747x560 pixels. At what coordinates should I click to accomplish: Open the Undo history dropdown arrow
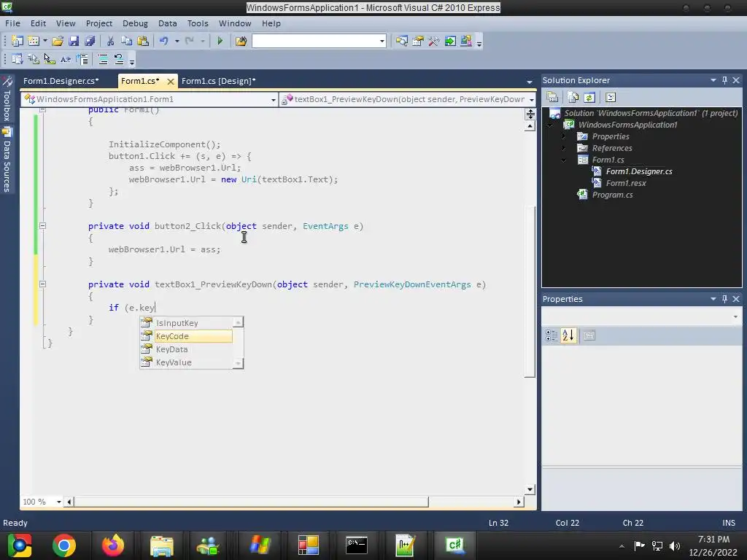(x=177, y=42)
